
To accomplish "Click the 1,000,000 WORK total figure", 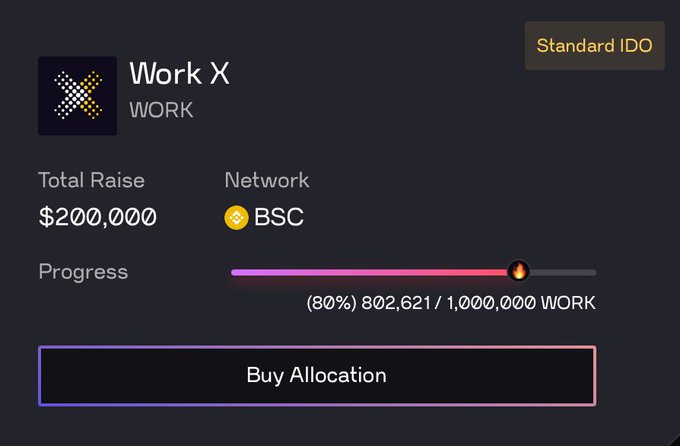I will [x=521, y=303].
